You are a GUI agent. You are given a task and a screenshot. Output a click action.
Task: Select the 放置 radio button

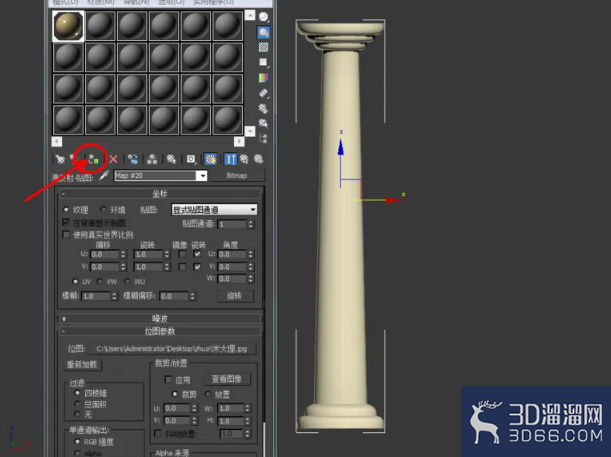tap(208, 394)
